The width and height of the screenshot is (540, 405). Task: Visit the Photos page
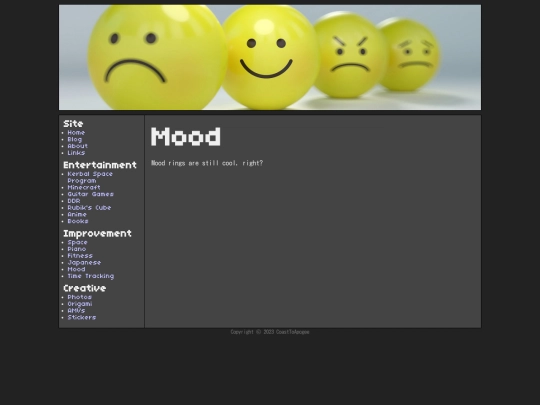pos(80,297)
